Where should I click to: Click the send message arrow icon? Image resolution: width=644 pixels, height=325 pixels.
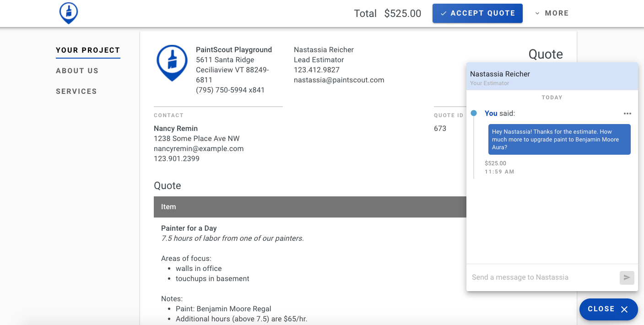pos(627,277)
